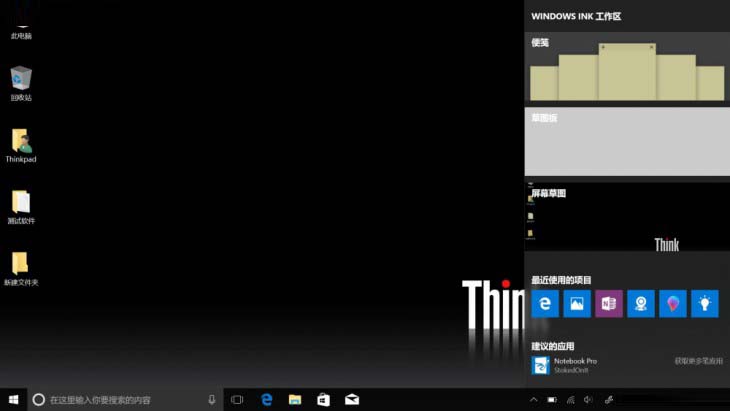This screenshot has height=411, width=730.
Task: Open the OneNote recent item tile
Action: 609,303
